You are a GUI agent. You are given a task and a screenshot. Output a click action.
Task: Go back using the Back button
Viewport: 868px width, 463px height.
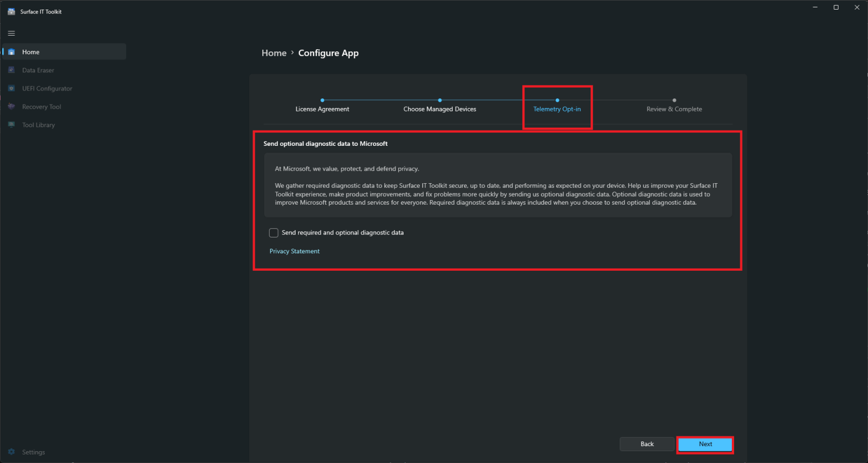tap(646, 444)
